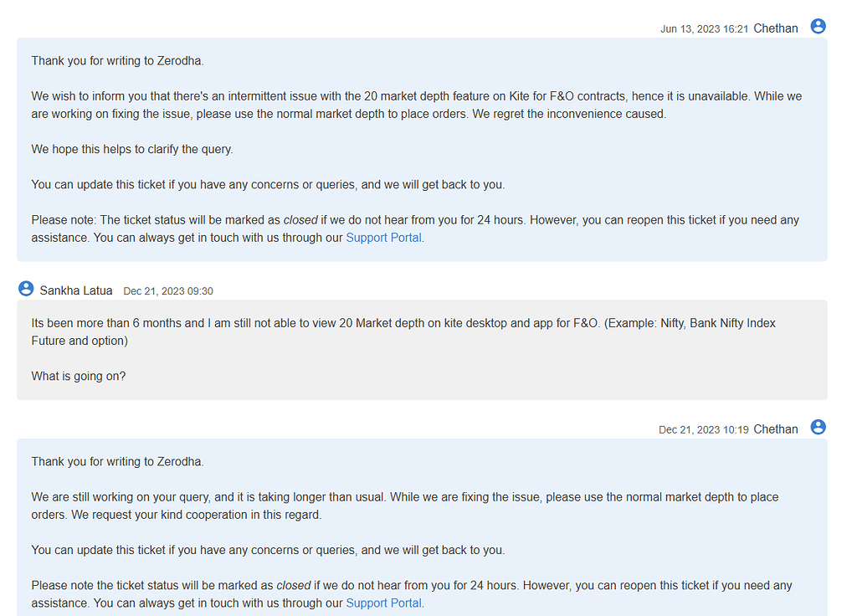Click the Dec 21, 2023 10:19 timestamp

703,429
